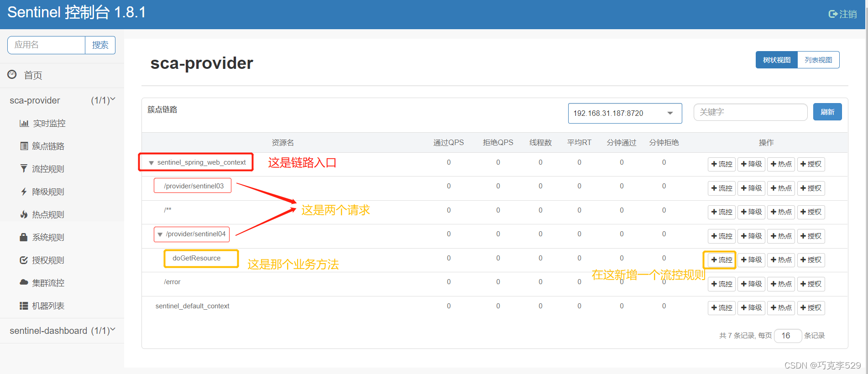Image resolution: width=868 pixels, height=374 pixels.
Task: Click the 线程数 column header
Action: coord(540,143)
